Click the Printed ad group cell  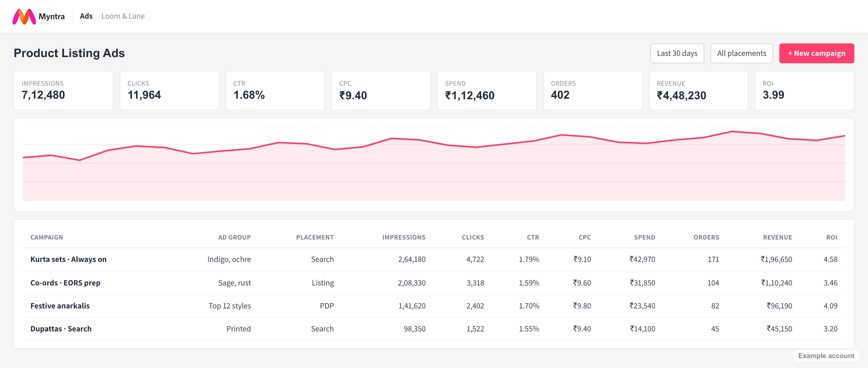(x=239, y=329)
